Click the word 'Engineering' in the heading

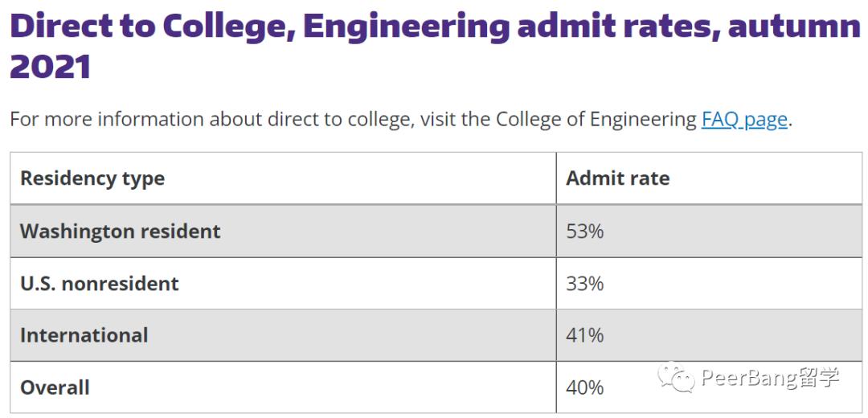[x=406, y=27]
